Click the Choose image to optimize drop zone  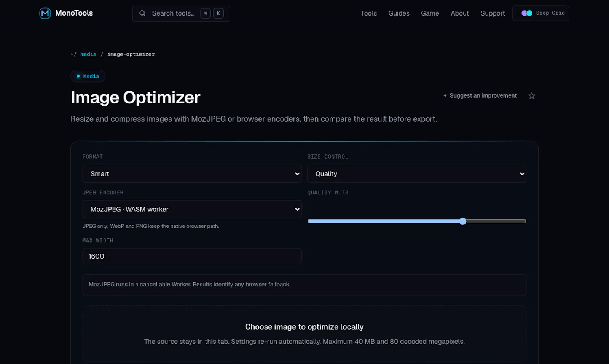(x=304, y=334)
